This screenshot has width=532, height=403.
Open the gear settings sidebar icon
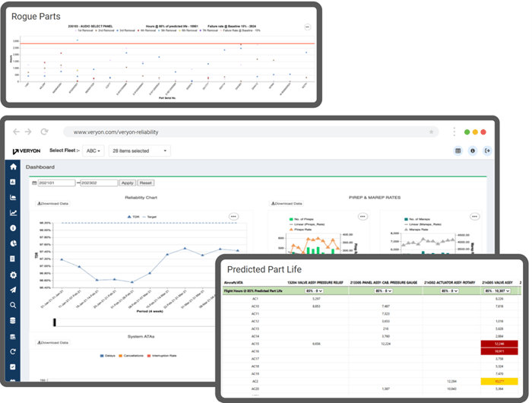(x=13, y=274)
